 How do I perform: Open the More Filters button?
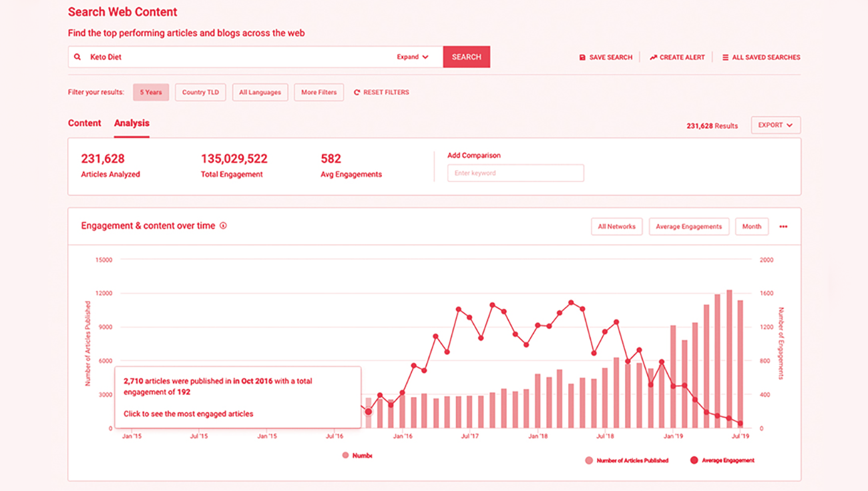click(x=318, y=93)
